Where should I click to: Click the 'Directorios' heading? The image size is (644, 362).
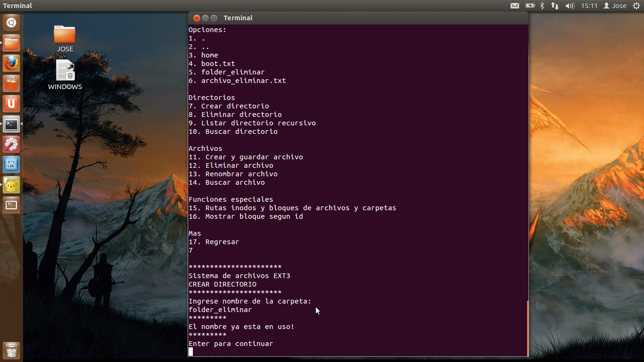(x=212, y=98)
